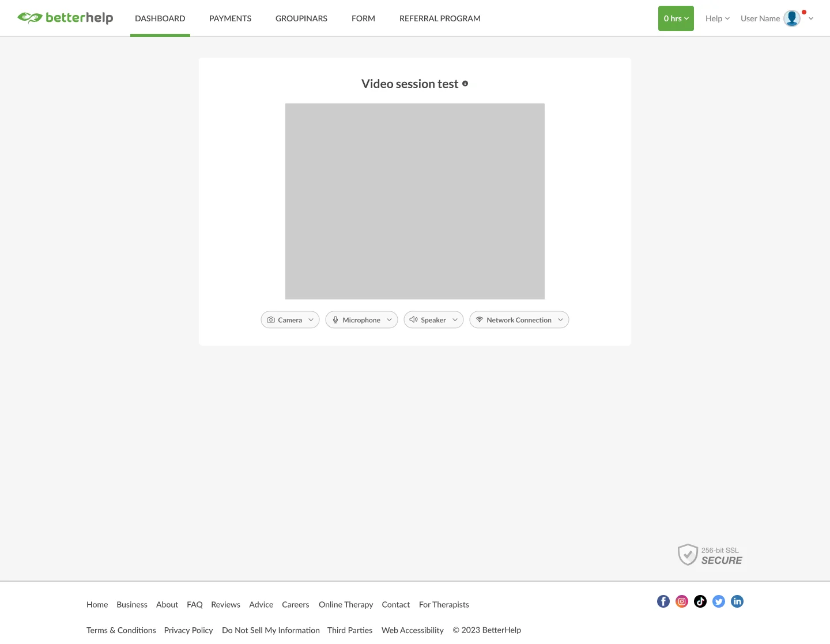This screenshot has width=830, height=644.
Task: Open the 0 hrs dropdown
Action: click(x=676, y=18)
